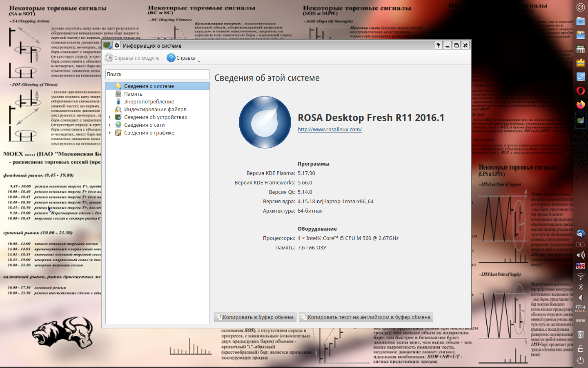Open the home folder from the side panel

click(x=580, y=21)
